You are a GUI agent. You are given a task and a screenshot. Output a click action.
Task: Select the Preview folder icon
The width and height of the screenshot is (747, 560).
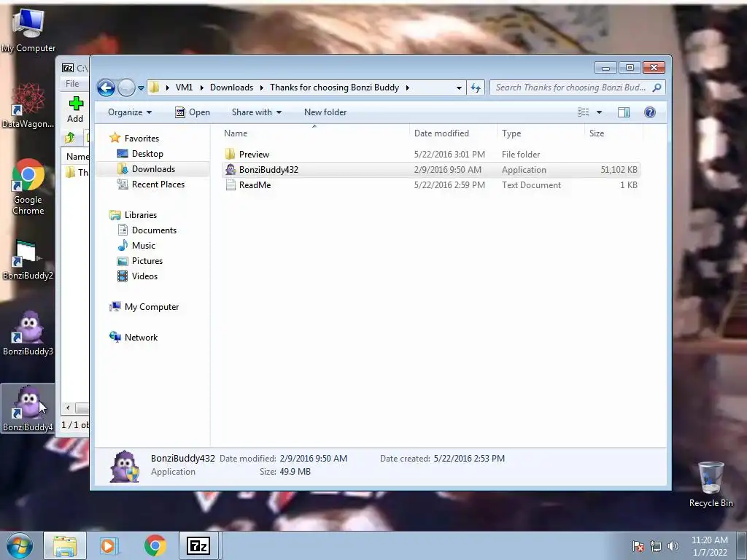tap(230, 155)
